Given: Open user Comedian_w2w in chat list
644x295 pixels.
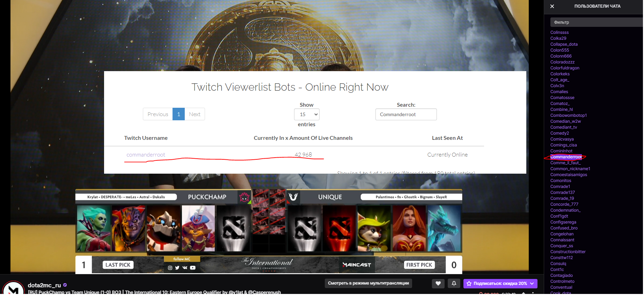Looking at the screenshot, I should (x=566, y=121).
